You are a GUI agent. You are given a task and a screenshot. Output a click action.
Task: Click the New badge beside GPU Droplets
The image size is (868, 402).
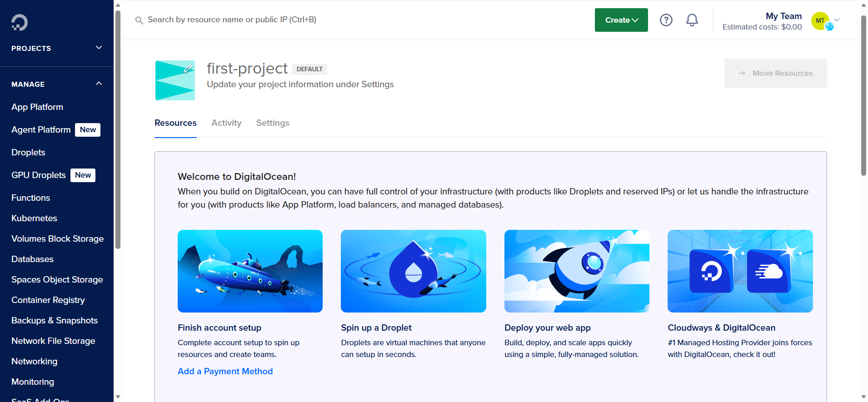click(x=83, y=175)
